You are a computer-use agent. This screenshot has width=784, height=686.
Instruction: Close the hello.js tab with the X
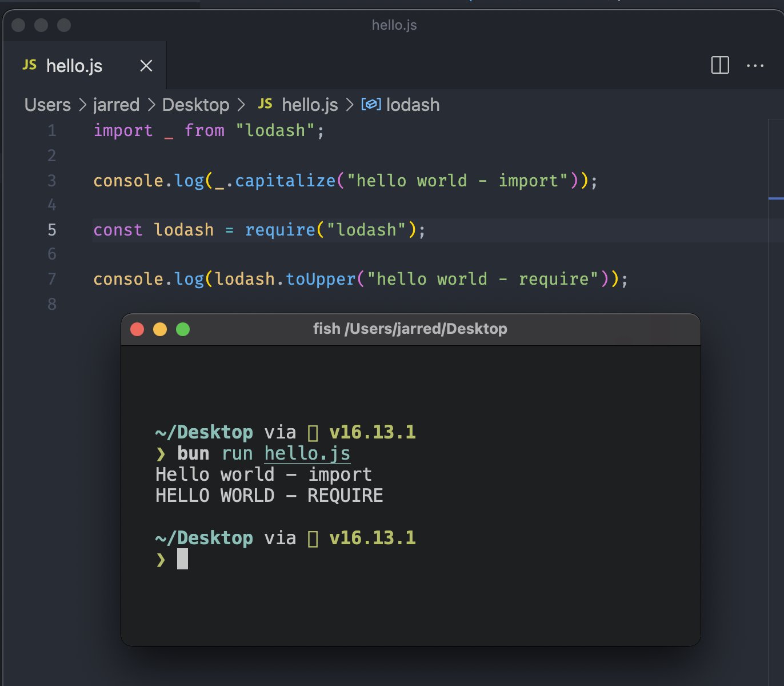coord(146,66)
